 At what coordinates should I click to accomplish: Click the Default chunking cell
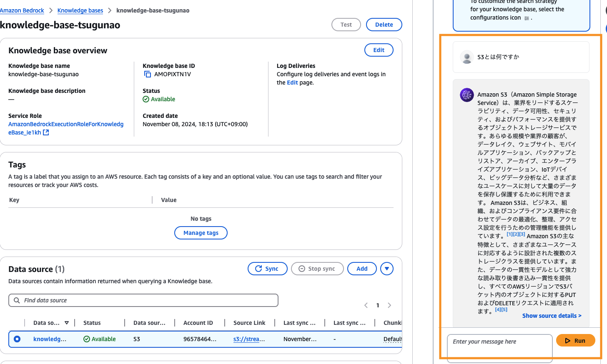point(392,339)
